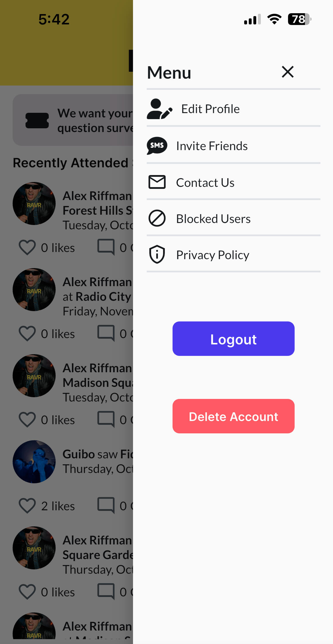Click the Privacy Policy shield icon
The height and width of the screenshot is (644, 333).
tap(157, 255)
